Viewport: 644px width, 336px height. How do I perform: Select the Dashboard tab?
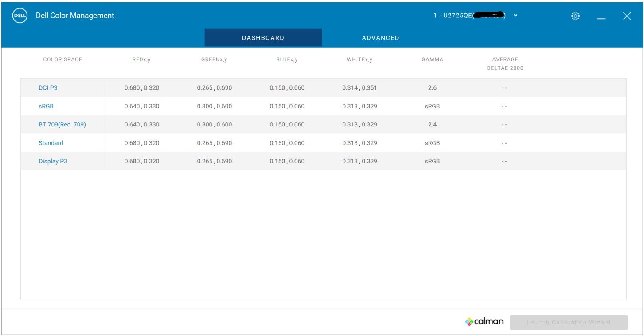[263, 38]
